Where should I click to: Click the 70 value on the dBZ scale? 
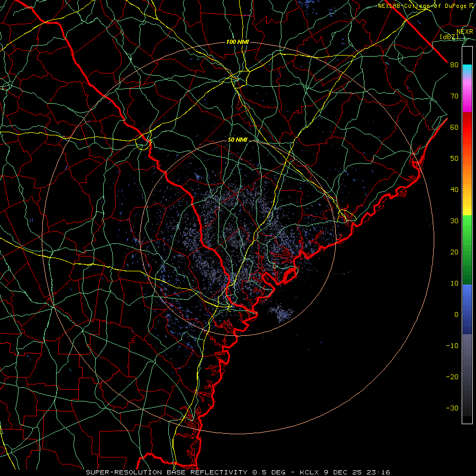point(454,96)
